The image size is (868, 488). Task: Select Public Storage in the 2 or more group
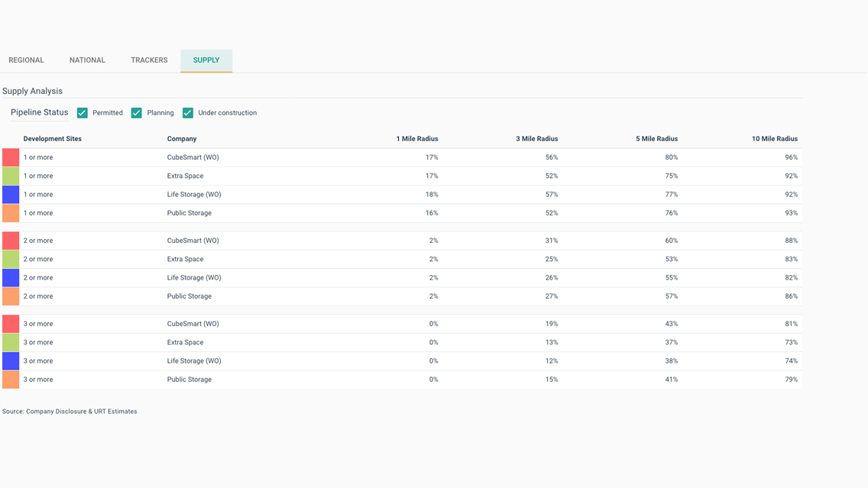189,296
